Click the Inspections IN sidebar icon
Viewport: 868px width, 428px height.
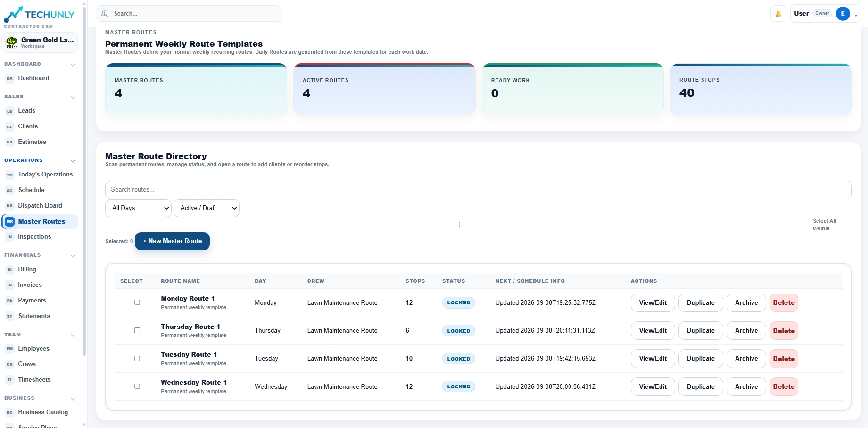coord(9,237)
